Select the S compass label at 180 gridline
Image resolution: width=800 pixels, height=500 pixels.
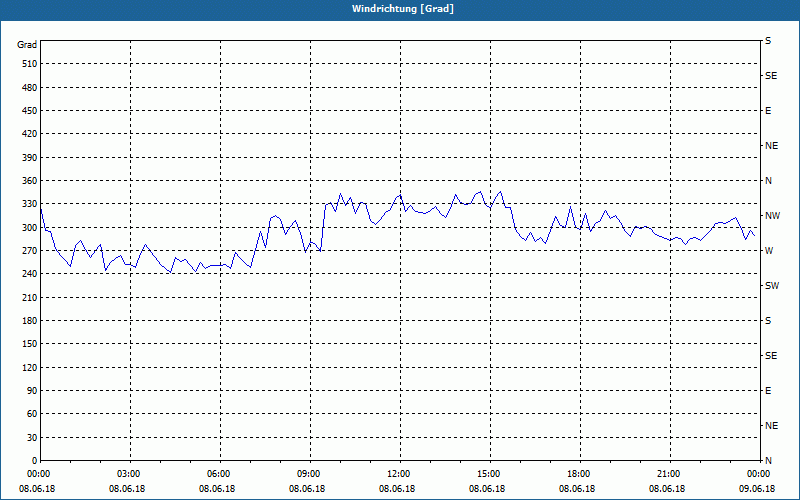[768, 321]
